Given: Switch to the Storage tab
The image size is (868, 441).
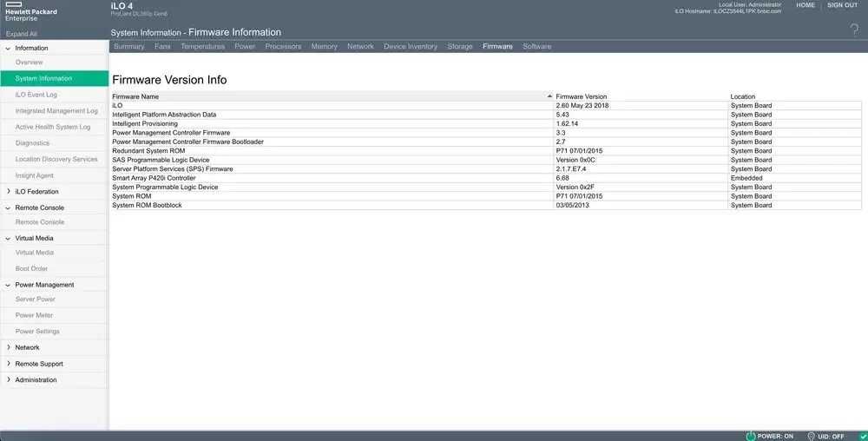Looking at the screenshot, I should (x=459, y=47).
